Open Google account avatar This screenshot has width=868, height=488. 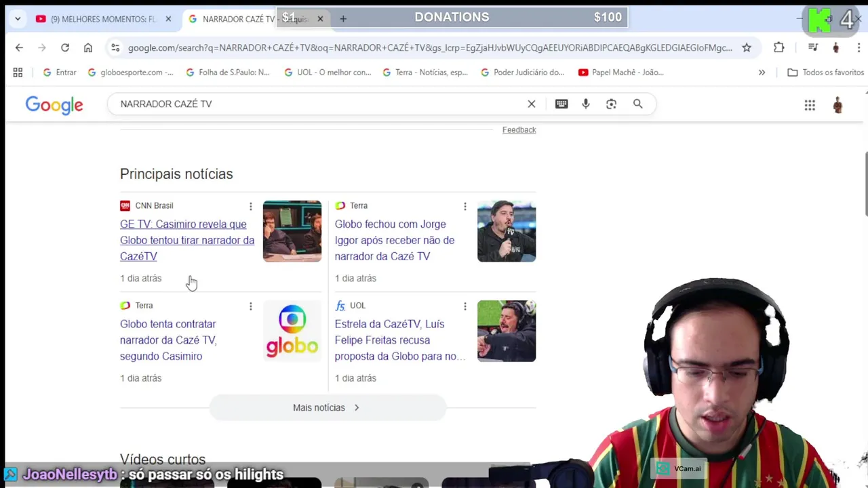tap(838, 105)
